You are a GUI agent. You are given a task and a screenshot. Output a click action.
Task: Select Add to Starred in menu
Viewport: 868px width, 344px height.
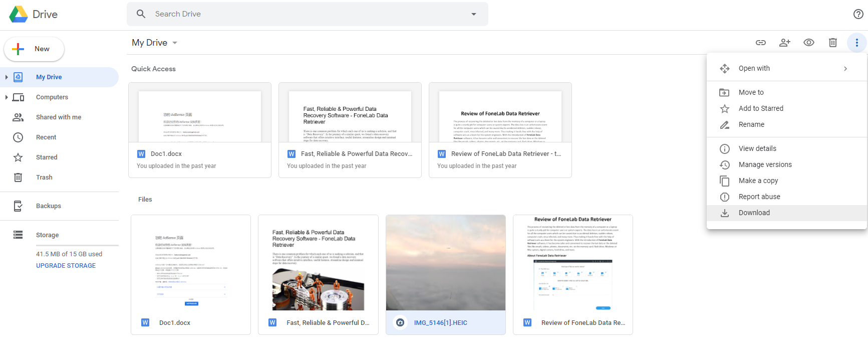(x=760, y=108)
